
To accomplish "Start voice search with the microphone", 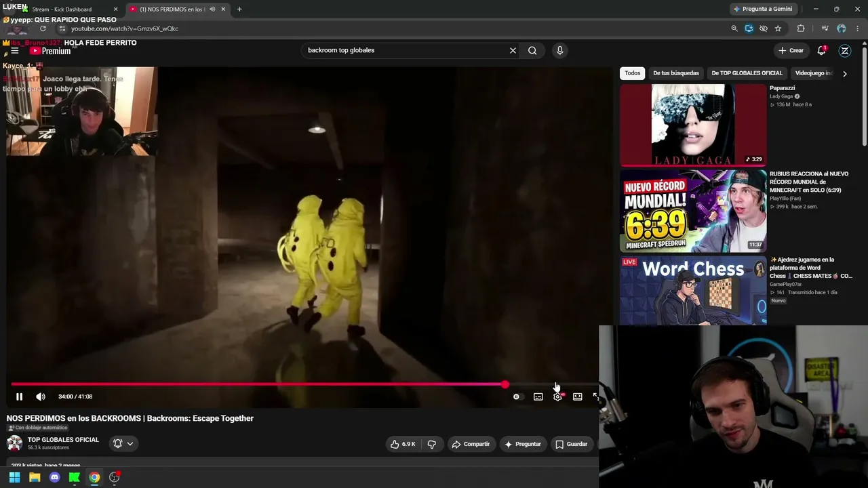I will pos(559,50).
